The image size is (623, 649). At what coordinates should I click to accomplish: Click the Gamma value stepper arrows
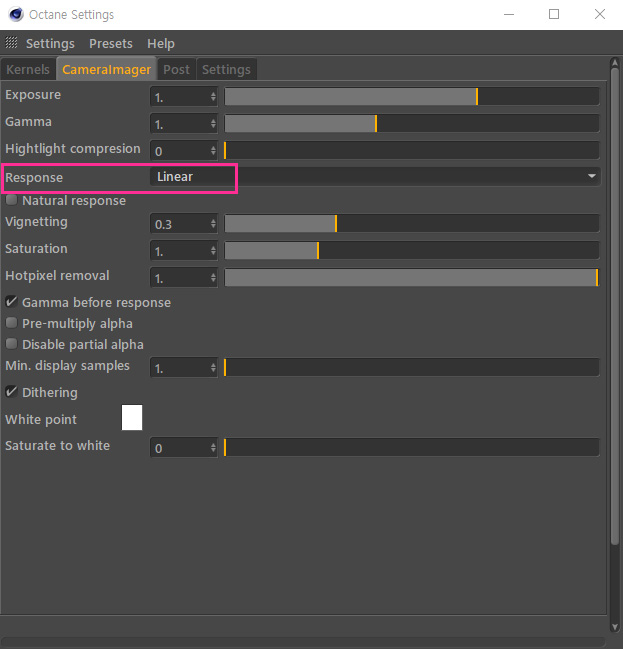click(213, 124)
